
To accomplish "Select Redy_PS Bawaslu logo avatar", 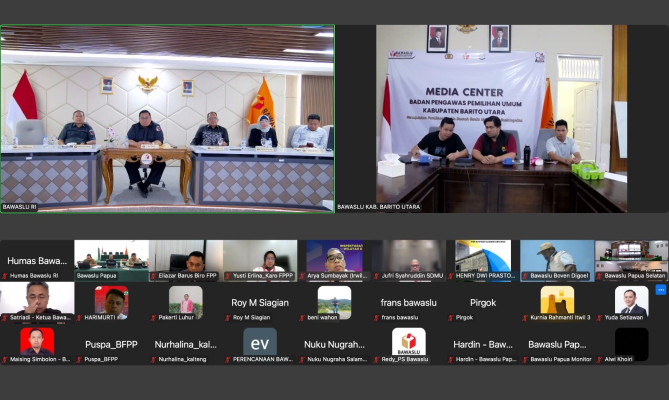I will pyautogui.click(x=408, y=342).
